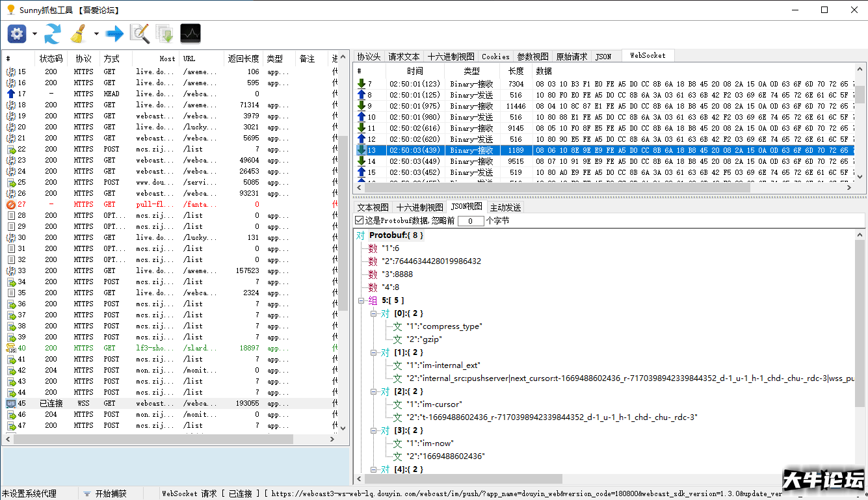Open the blue gear settings icon
868x500 pixels.
point(17,34)
